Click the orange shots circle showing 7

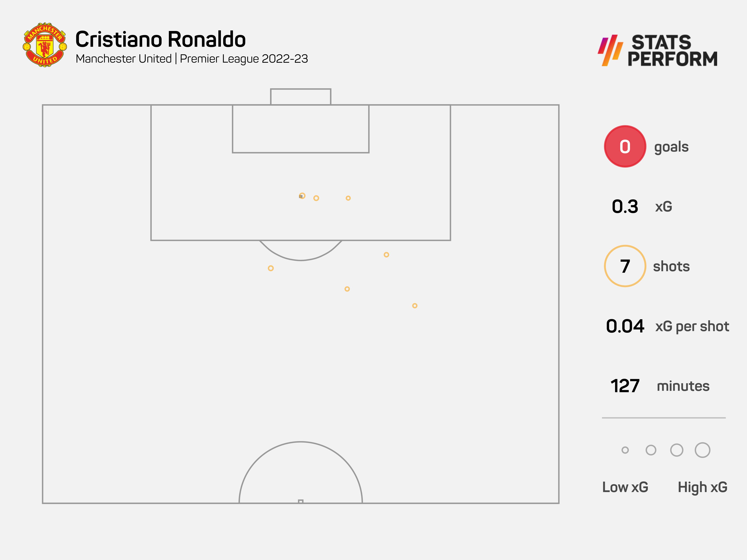coord(625,266)
